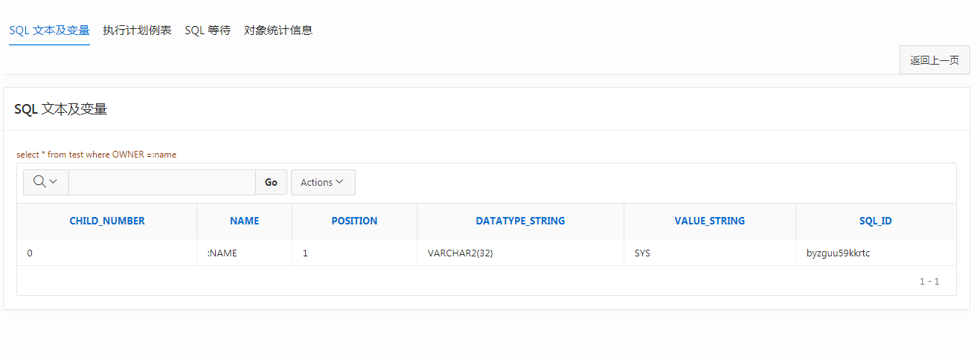Select the SYS value cell

point(642,253)
